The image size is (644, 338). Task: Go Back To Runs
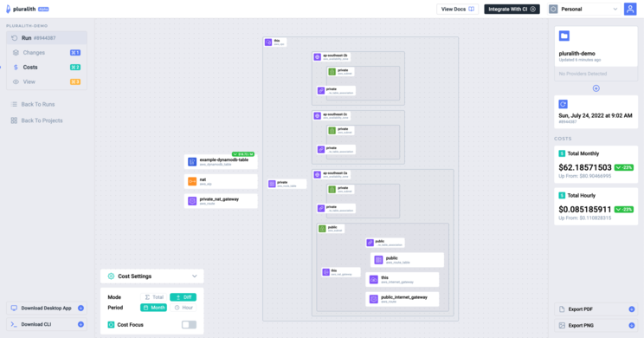coord(33,105)
